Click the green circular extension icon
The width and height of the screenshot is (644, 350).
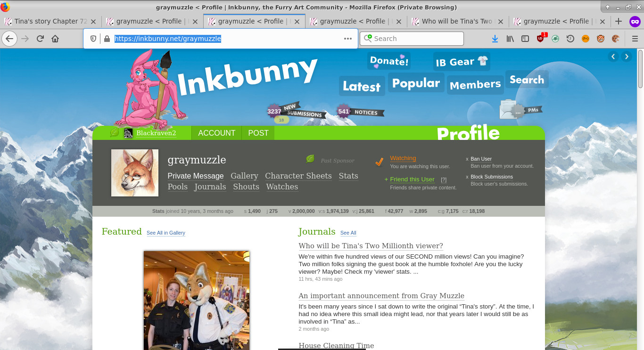(555, 39)
